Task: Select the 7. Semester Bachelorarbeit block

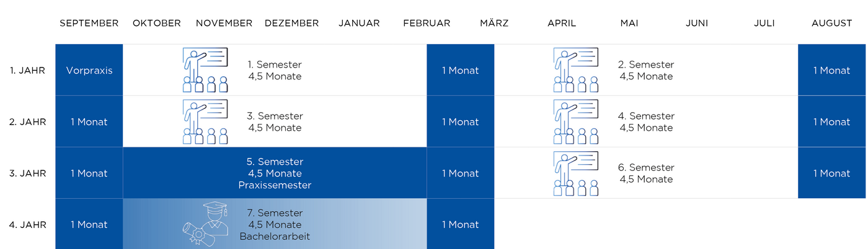Action: (x=275, y=224)
